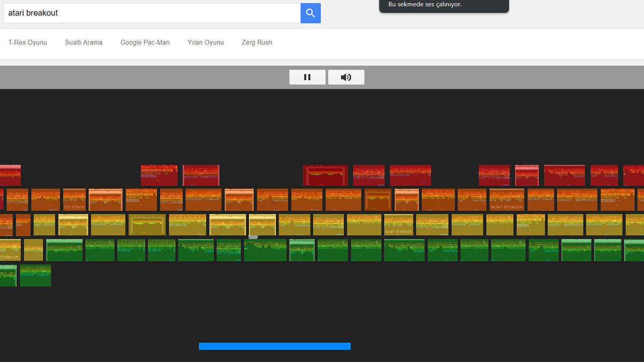Select the Yılan Oyunu menu item
The image size is (644, 362).
click(206, 42)
